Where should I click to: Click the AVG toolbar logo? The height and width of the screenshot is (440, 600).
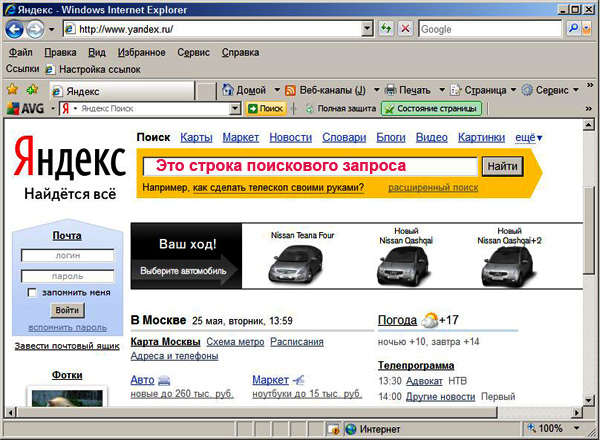tap(25, 109)
